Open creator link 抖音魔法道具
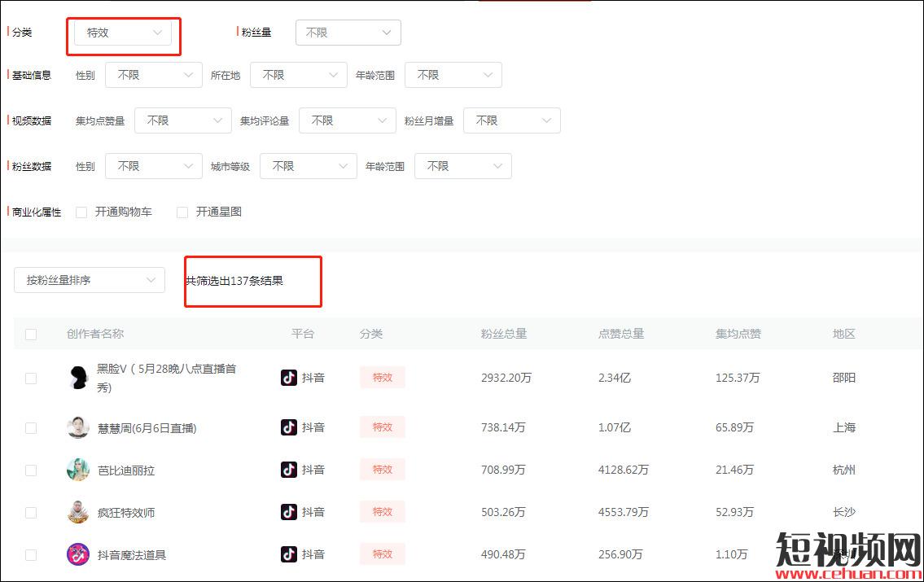 (x=132, y=555)
